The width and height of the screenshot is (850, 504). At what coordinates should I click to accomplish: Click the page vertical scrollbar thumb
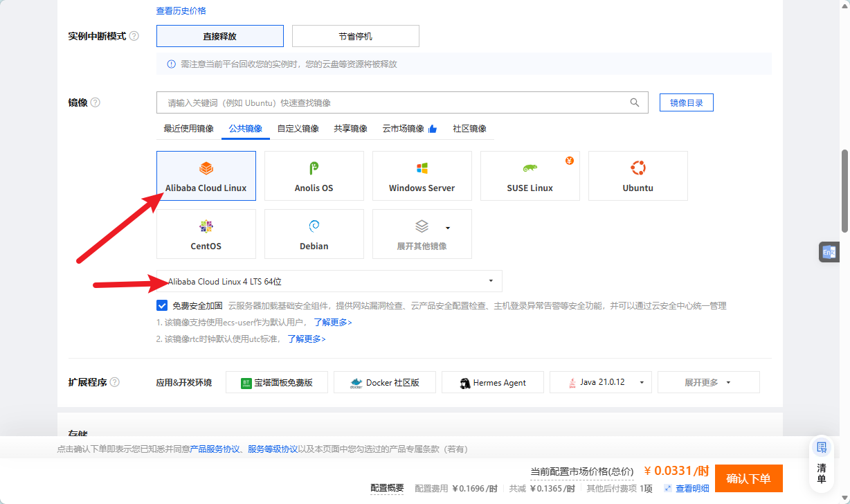[x=844, y=190]
